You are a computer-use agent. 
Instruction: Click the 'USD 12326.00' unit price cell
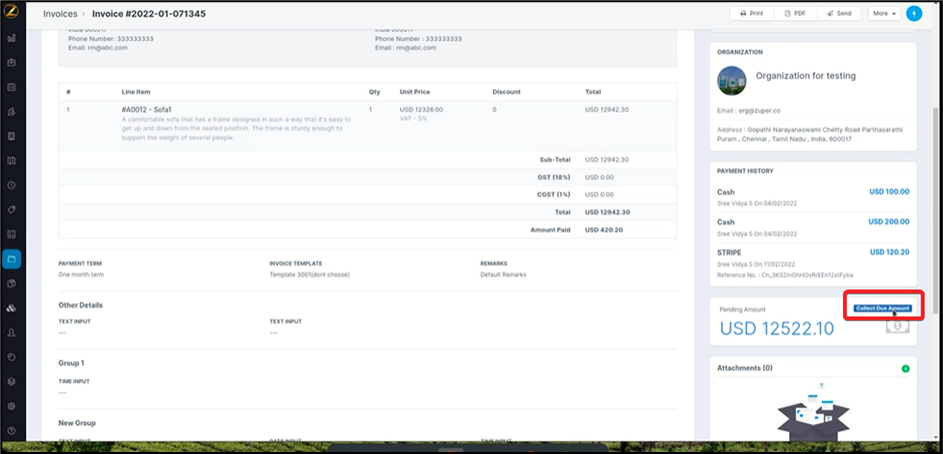(x=421, y=109)
